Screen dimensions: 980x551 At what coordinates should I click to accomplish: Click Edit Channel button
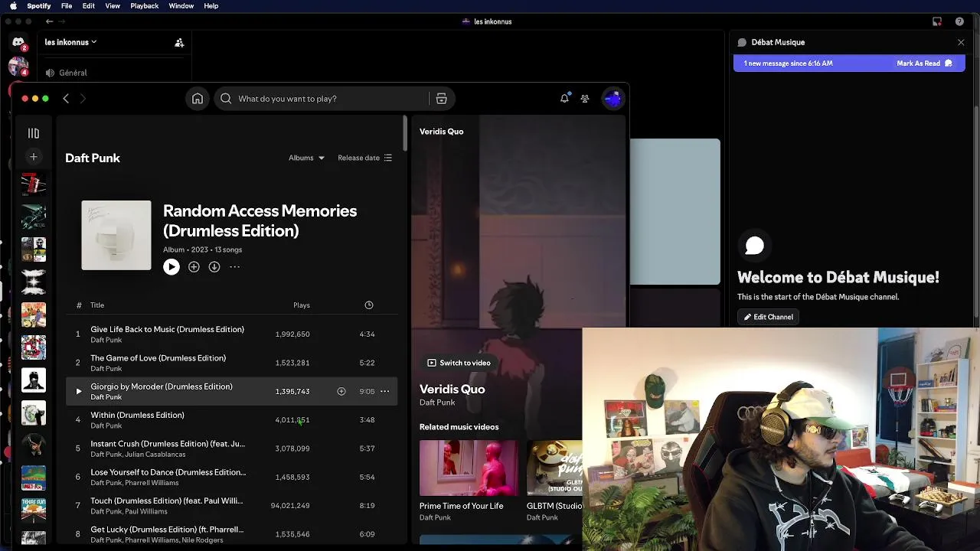tap(768, 317)
